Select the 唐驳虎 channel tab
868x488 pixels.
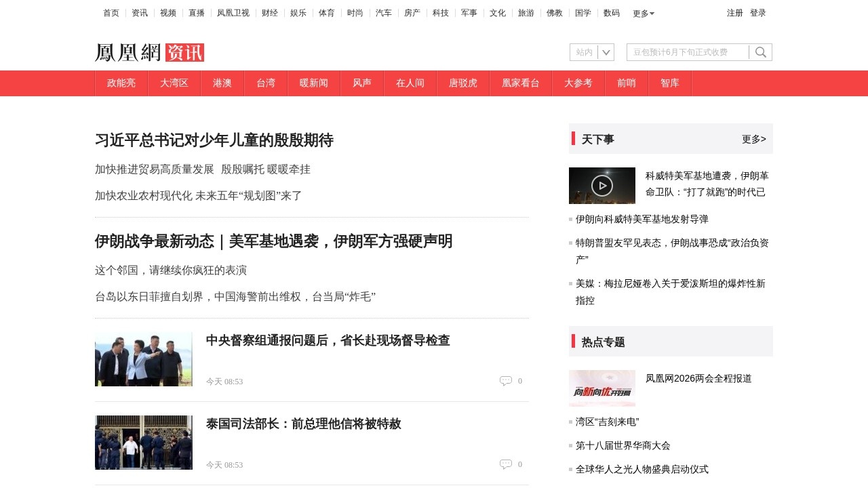[x=463, y=83]
